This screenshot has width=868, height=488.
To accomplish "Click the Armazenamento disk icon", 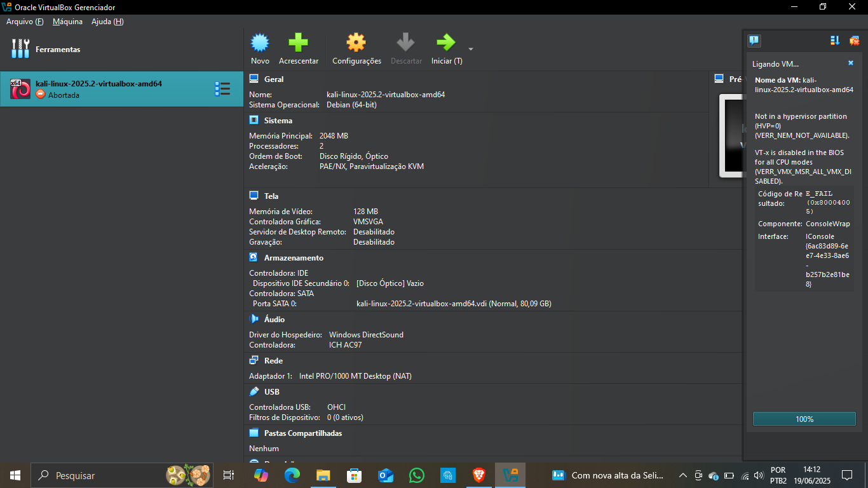I will point(254,258).
